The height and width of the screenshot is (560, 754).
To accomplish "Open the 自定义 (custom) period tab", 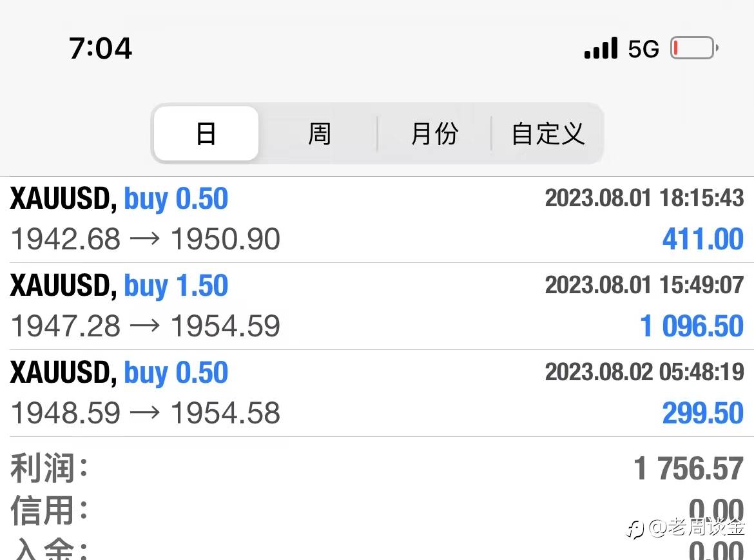I will (x=547, y=133).
